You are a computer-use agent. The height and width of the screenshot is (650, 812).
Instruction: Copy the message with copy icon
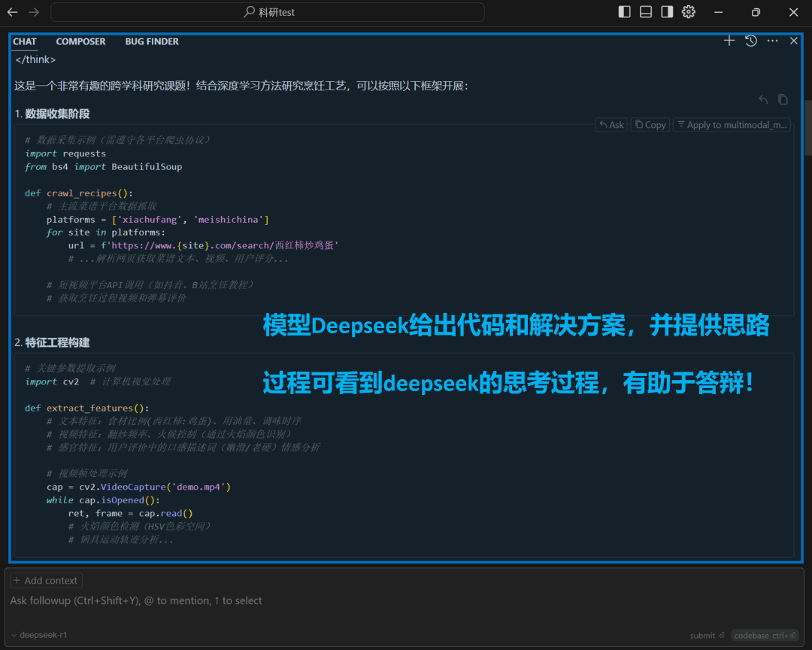click(x=783, y=99)
